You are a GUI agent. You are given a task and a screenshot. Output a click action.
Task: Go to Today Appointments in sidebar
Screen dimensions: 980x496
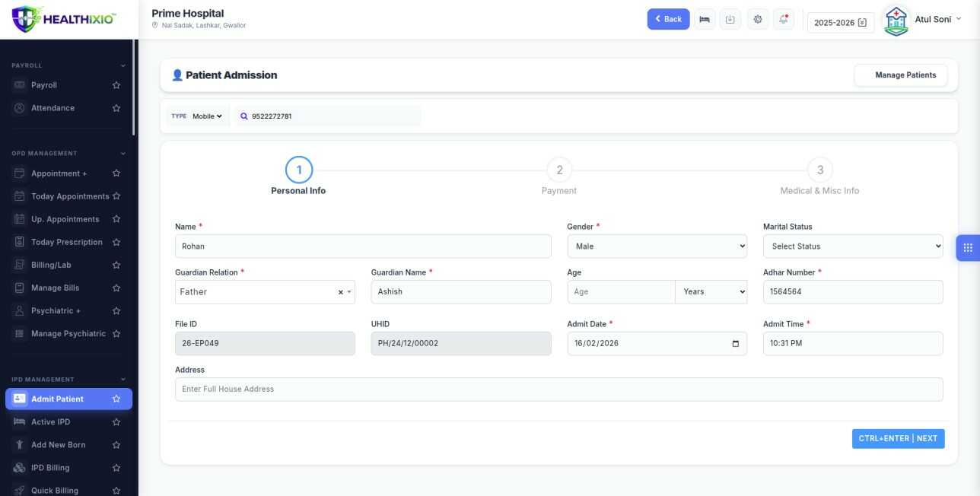[70, 196]
